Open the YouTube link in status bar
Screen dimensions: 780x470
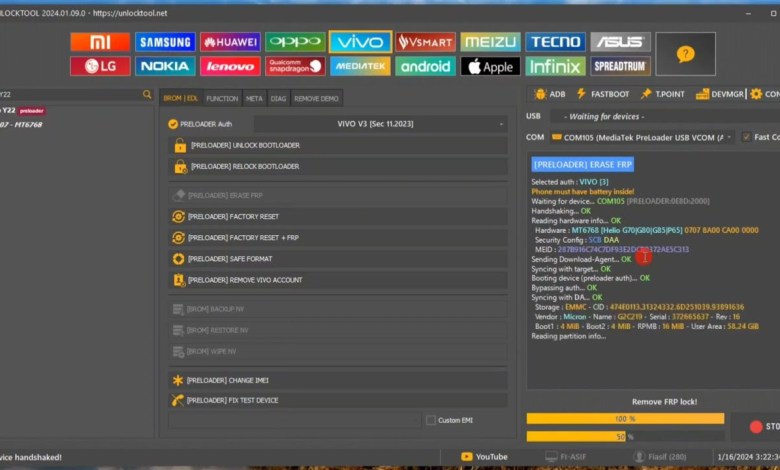(x=484, y=457)
